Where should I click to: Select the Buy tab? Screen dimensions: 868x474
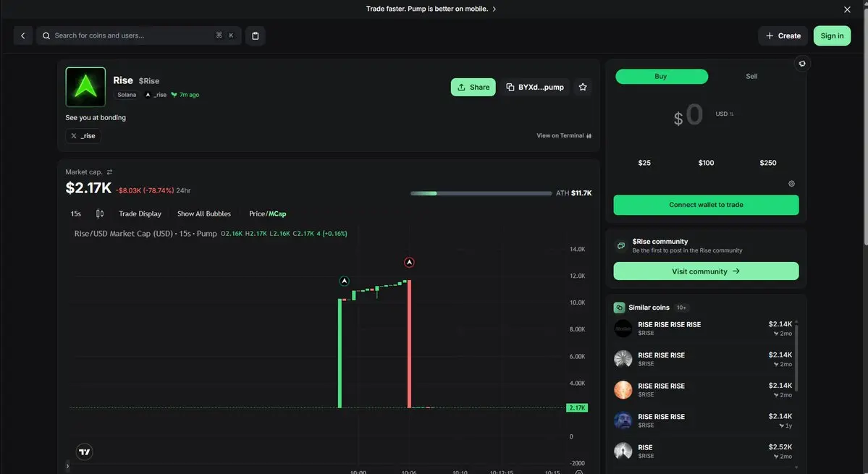662,76
